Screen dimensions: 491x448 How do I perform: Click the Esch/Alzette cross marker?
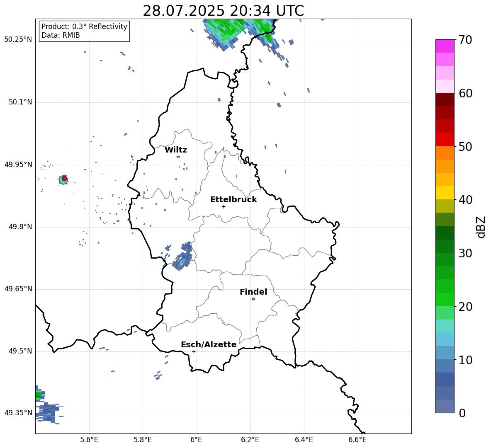[194, 351]
